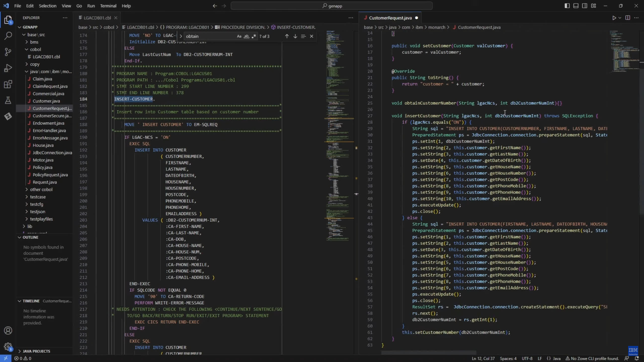Split the right editor
The height and width of the screenshot is (362, 644).
click(x=628, y=18)
